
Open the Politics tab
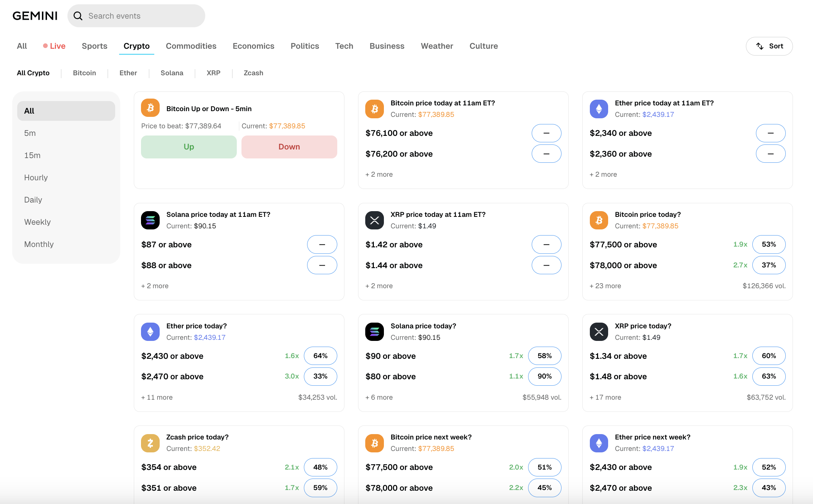coord(305,46)
